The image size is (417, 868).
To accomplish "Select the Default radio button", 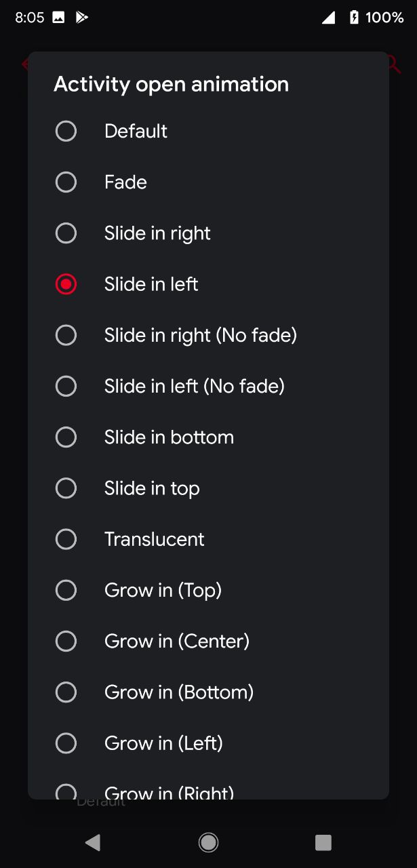I will [208, 131].
